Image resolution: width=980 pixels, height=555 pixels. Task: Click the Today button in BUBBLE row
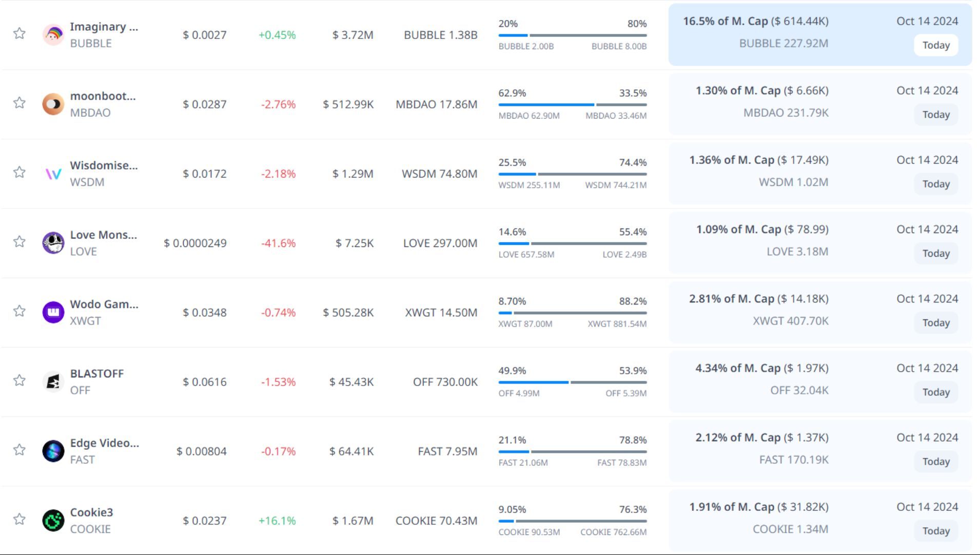pyautogui.click(x=935, y=45)
